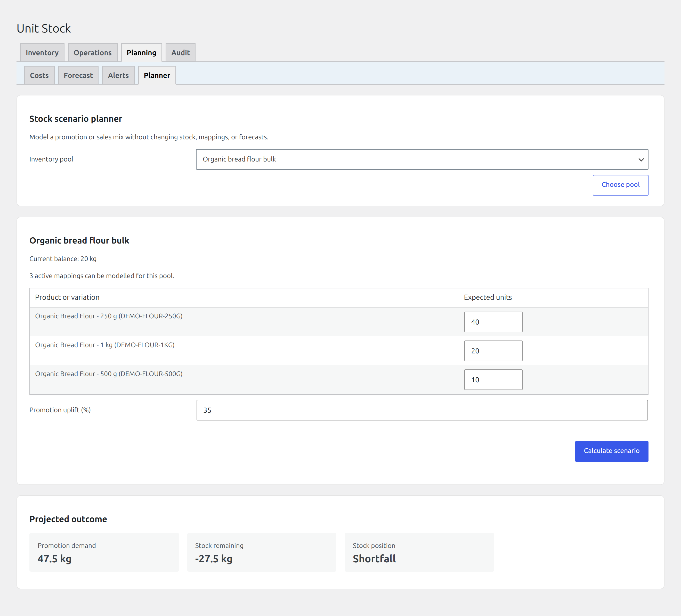Switch to the Forecast sub-tab
The height and width of the screenshot is (616, 681).
pos(78,75)
